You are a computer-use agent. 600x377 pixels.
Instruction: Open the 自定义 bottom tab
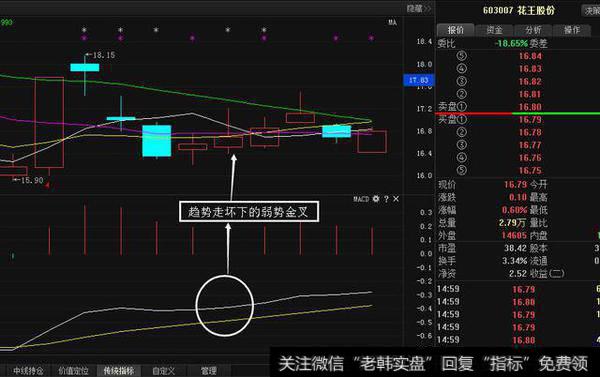pos(163,371)
